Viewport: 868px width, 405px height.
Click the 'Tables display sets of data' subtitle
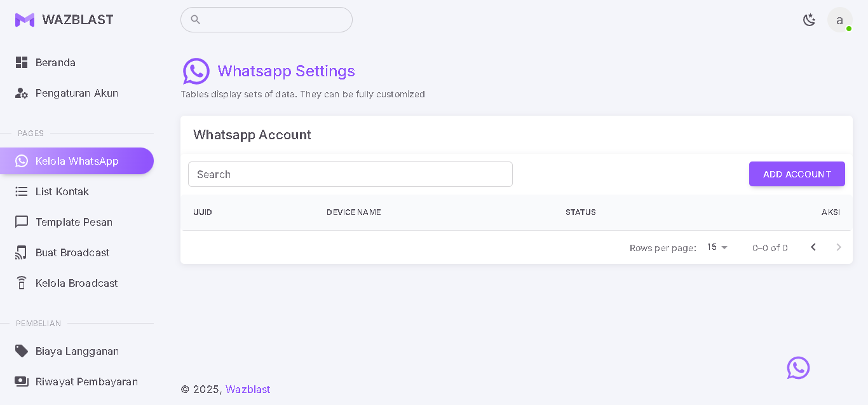coord(302,94)
